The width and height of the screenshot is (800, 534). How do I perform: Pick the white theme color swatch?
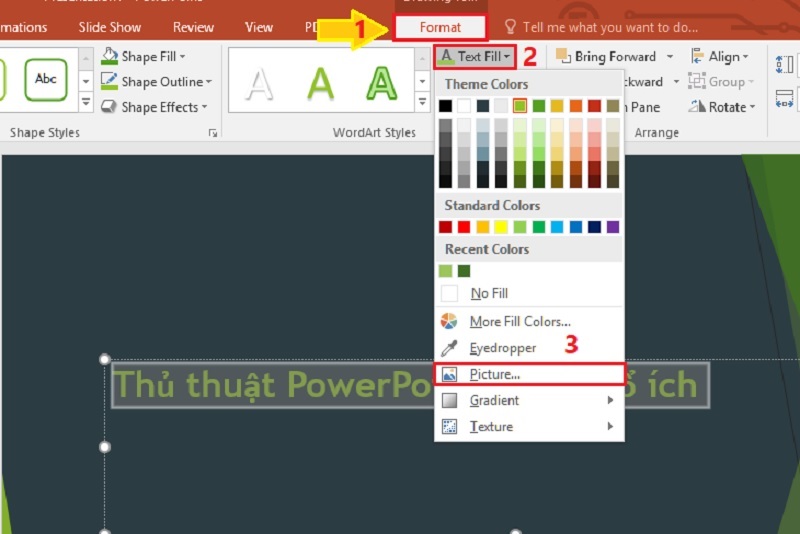464,106
